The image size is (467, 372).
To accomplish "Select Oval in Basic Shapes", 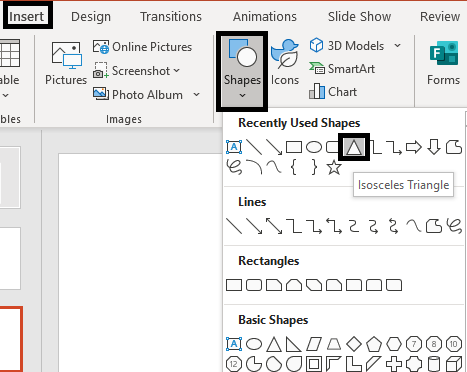I will click(x=254, y=344).
